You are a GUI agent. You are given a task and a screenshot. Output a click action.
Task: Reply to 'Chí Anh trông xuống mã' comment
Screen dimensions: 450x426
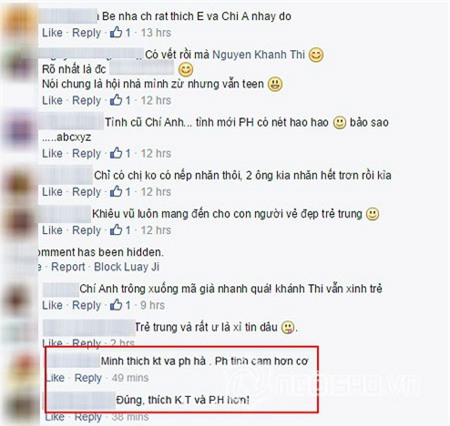pyautogui.click(x=87, y=305)
